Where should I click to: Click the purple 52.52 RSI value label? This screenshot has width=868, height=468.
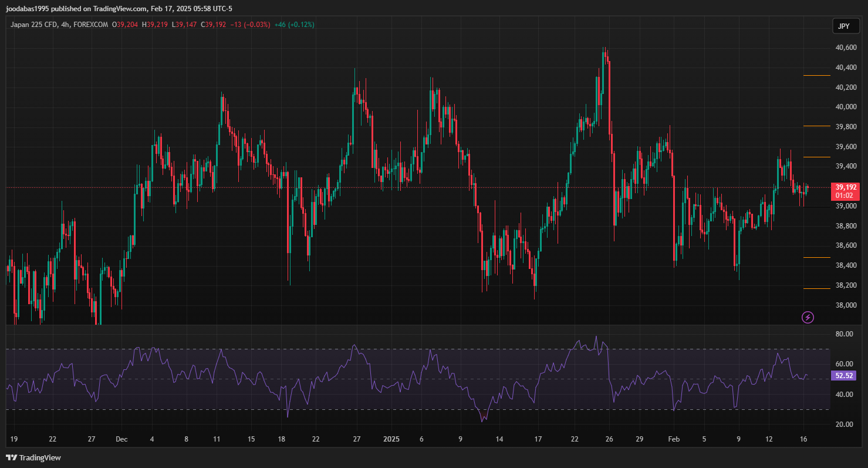click(x=845, y=375)
